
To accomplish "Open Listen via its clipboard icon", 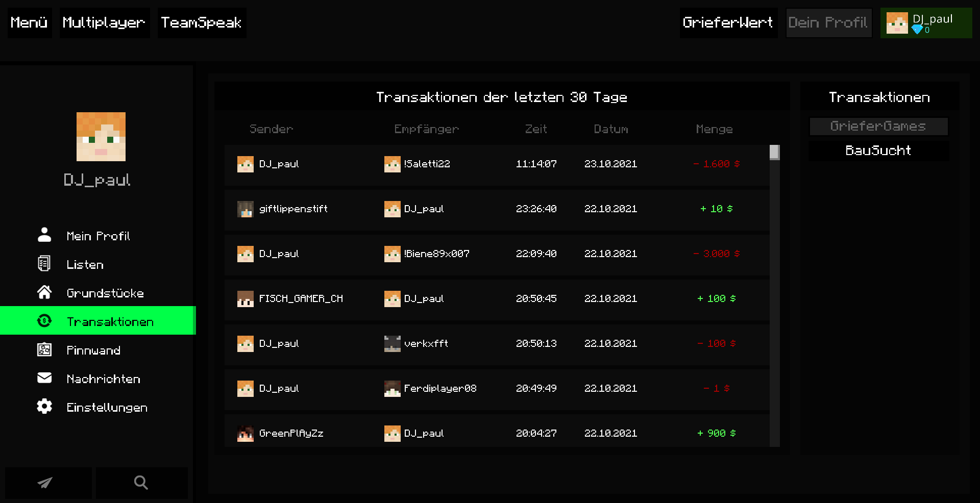I will [x=44, y=263].
